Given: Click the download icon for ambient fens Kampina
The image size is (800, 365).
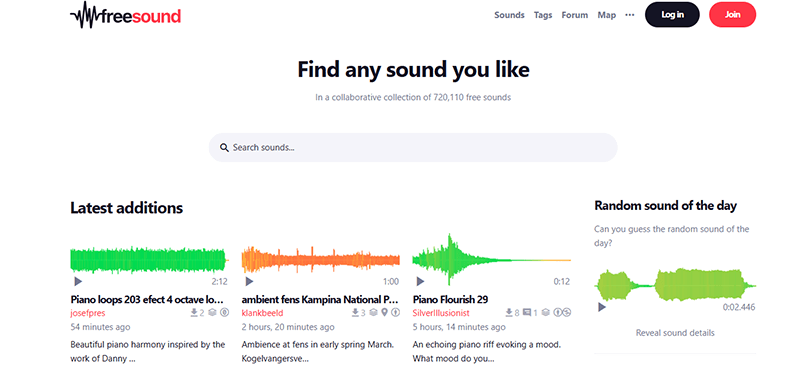Looking at the screenshot, I should coord(356,312).
